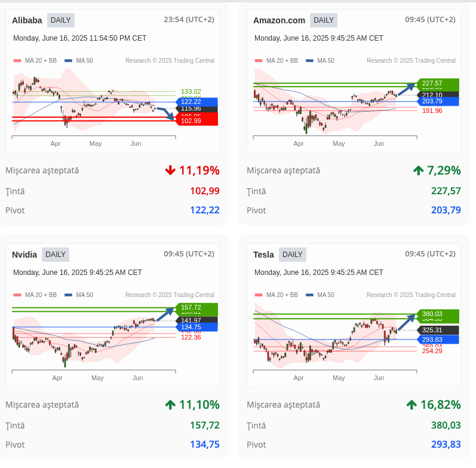Image resolution: width=476 pixels, height=468 pixels.
Task: Click the green up arrow beside Nvidia's 11,10%
Action: coord(170,405)
